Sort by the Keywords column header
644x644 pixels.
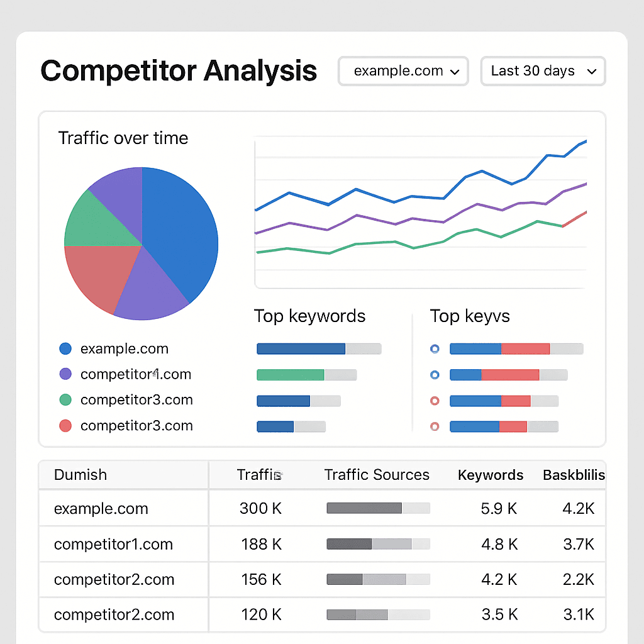pyautogui.click(x=491, y=475)
